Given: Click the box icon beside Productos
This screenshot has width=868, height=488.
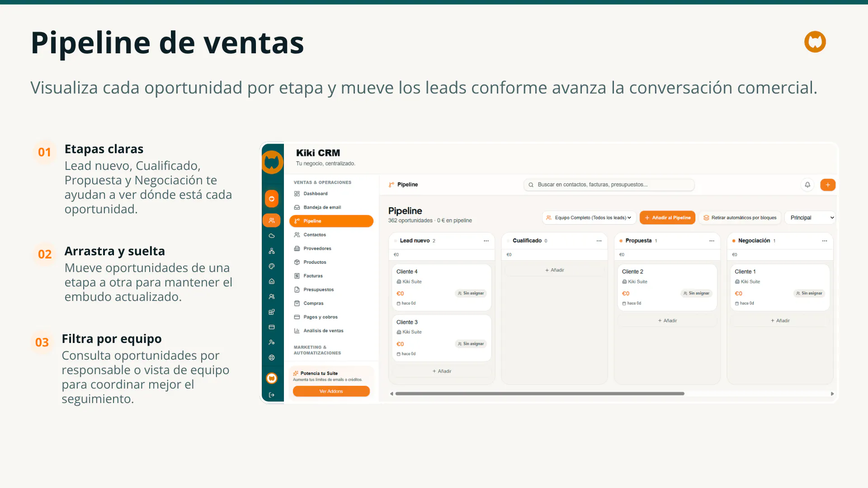Looking at the screenshot, I should (297, 262).
